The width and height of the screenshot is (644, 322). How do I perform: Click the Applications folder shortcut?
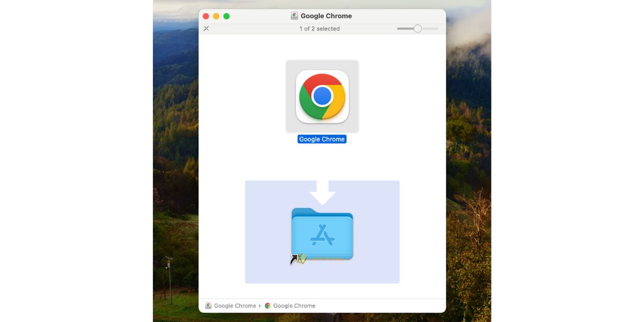click(322, 235)
